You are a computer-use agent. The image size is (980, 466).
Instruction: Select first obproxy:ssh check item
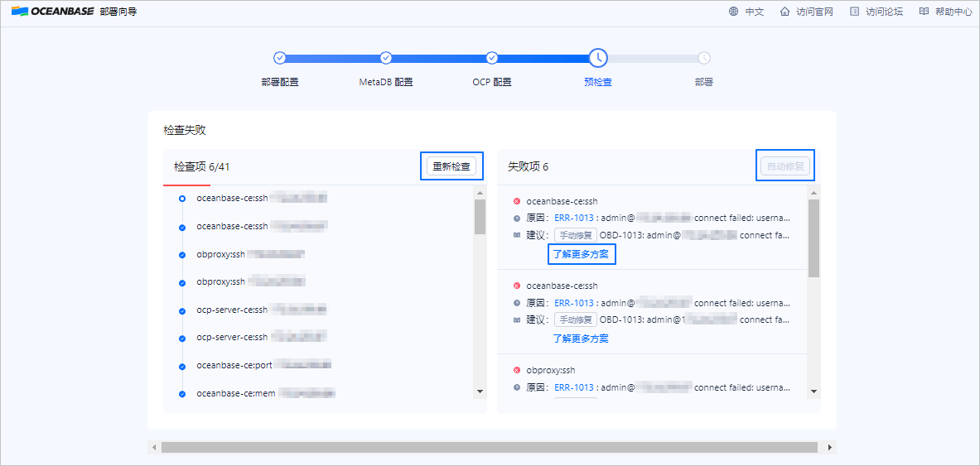coord(251,254)
